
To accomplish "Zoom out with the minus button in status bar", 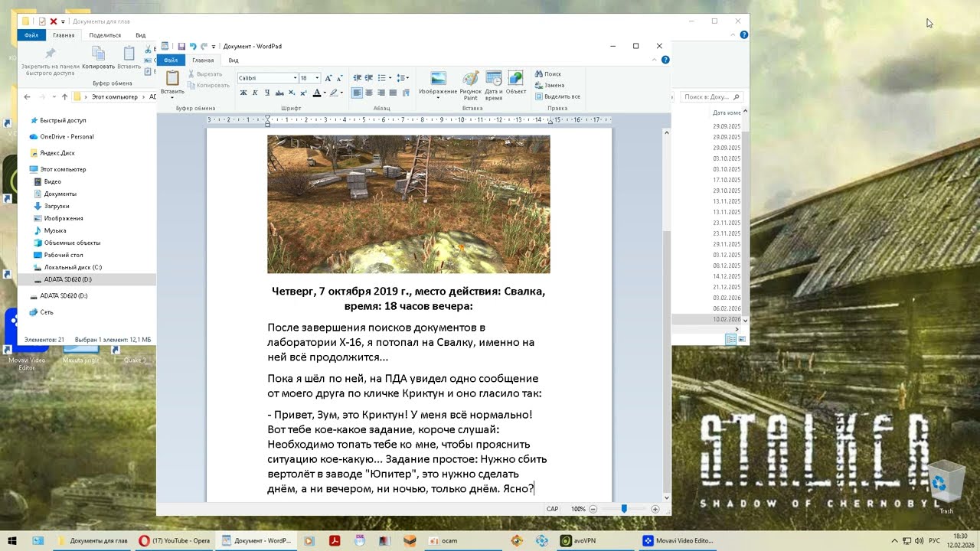I will [x=593, y=509].
